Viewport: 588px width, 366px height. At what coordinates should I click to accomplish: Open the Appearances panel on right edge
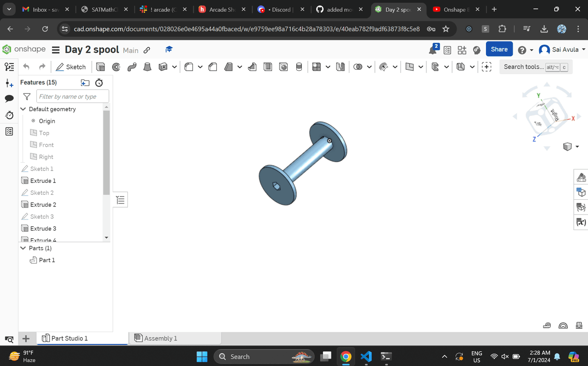(x=581, y=177)
